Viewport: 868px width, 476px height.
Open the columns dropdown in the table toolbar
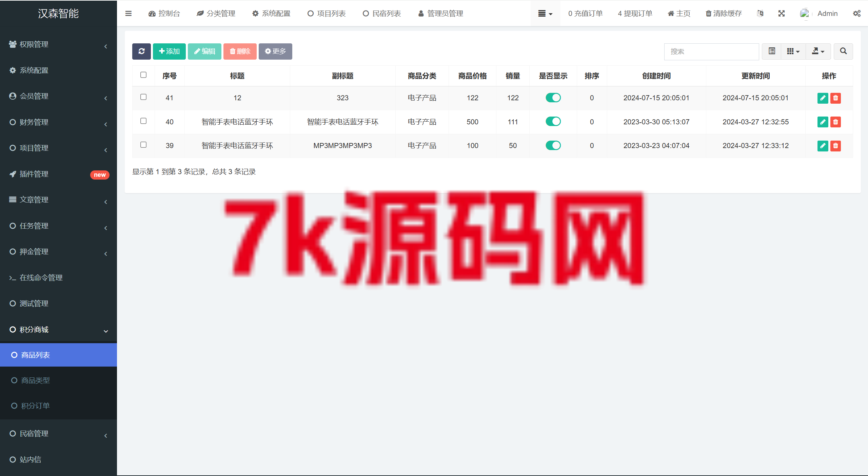793,51
